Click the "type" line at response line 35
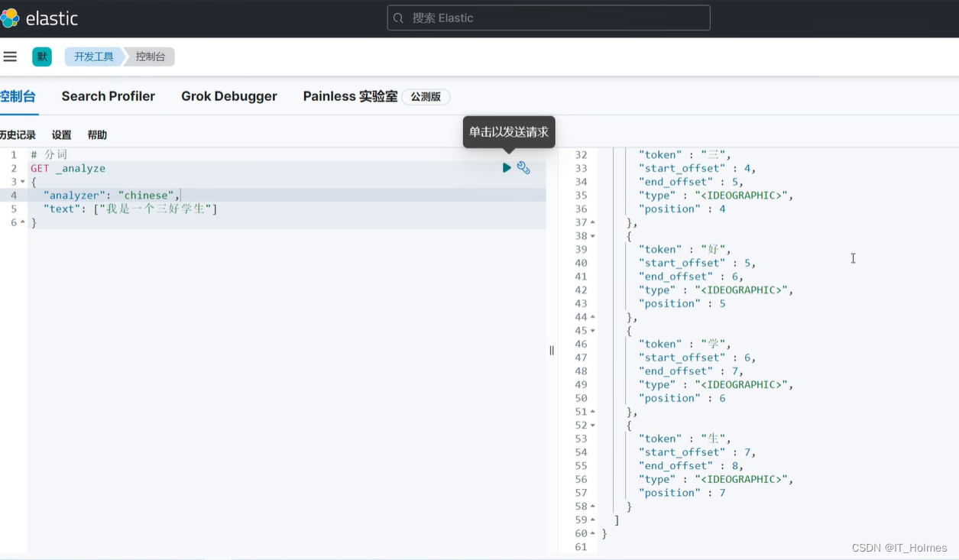Viewport: 959px width, 560px height. pyautogui.click(x=716, y=196)
